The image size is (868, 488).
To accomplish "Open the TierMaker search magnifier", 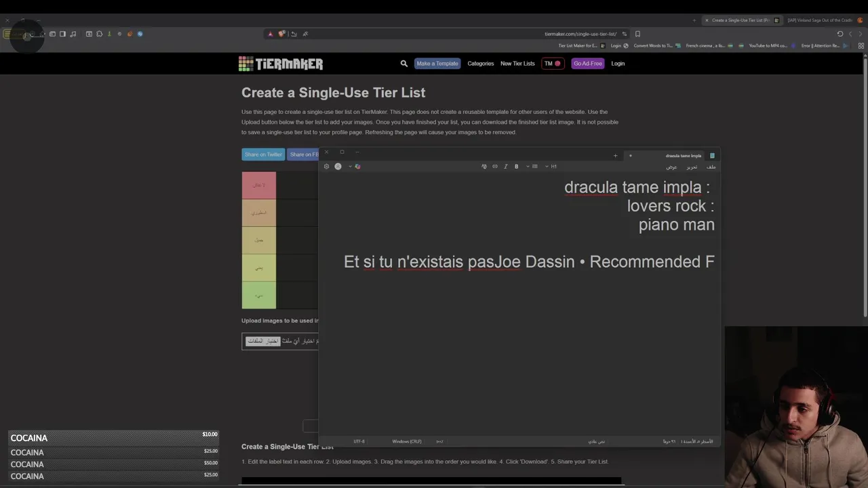I will 404,64.
